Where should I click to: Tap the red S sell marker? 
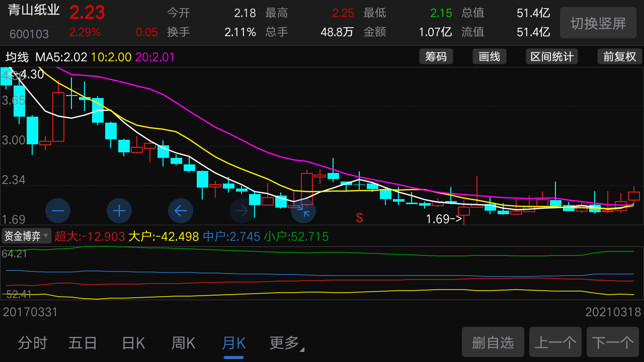[359, 218]
